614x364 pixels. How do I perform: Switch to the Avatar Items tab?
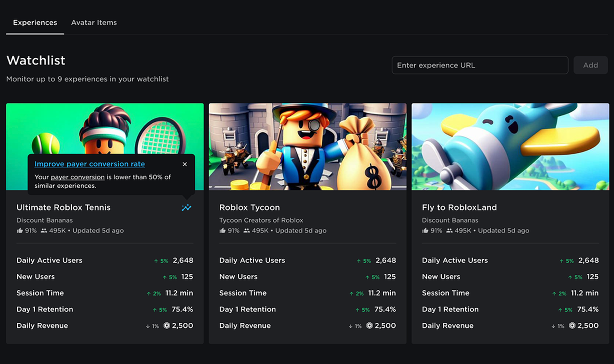pyautogui.click(x=94, y=22)
